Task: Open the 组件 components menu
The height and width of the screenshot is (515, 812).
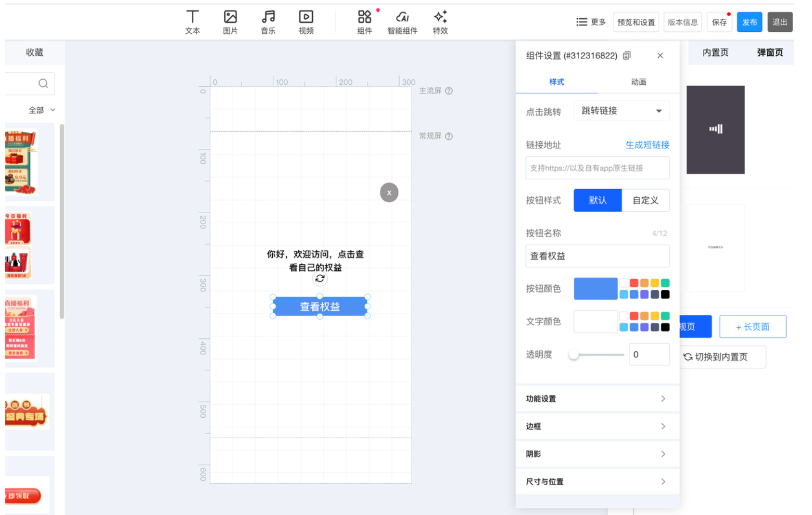Action: [365, 22]
